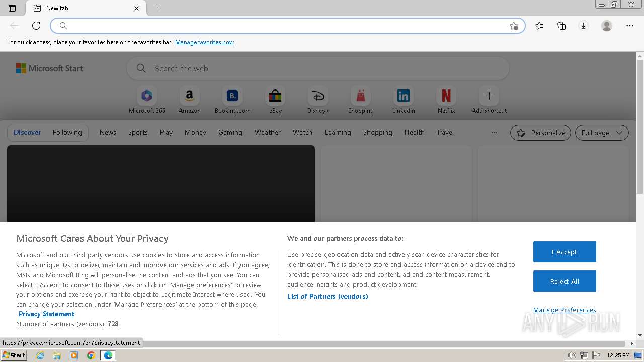Click the taskbar clock 12:25 PM
644x362 pixels.
tap(618, 355)
